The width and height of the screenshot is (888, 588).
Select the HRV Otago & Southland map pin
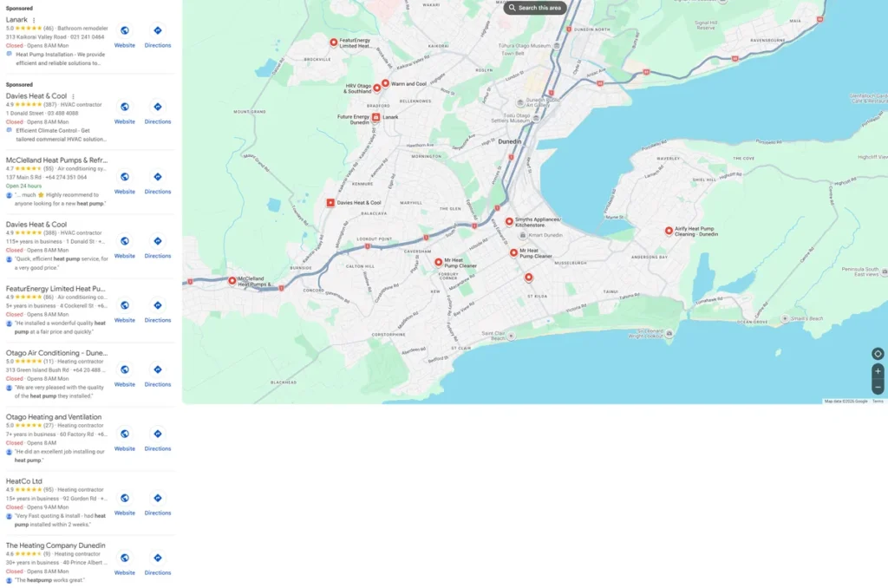[x=376, y=88]
